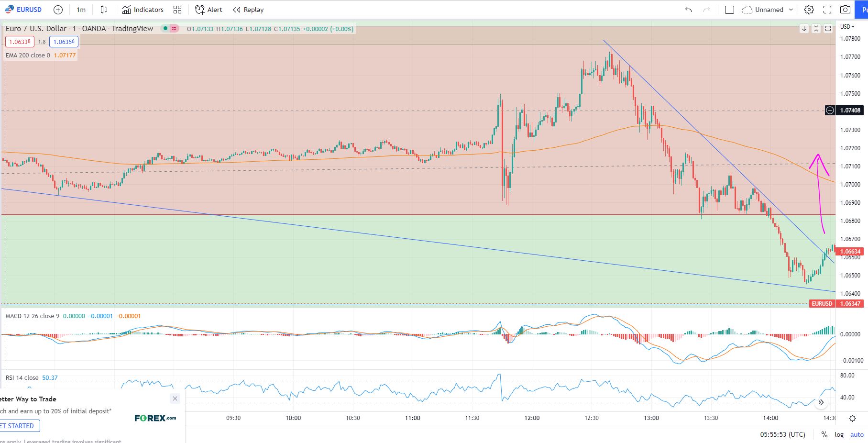Take a chart snapshot with the camera icon

846,10
